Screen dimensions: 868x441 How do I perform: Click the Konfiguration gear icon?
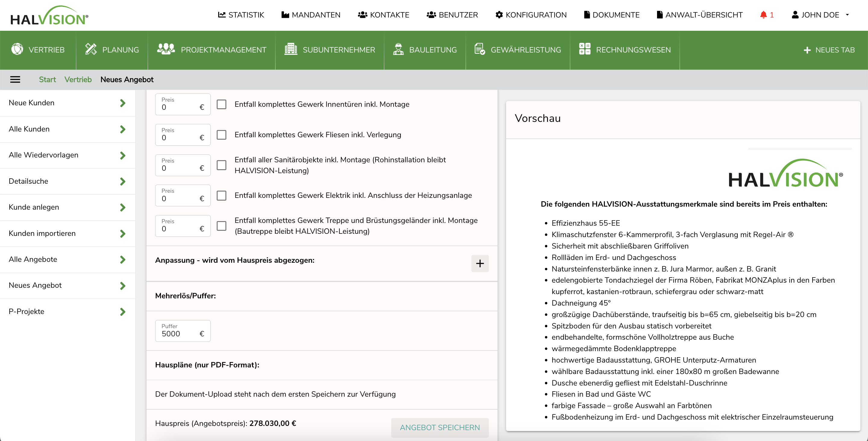tap(499, 15)
